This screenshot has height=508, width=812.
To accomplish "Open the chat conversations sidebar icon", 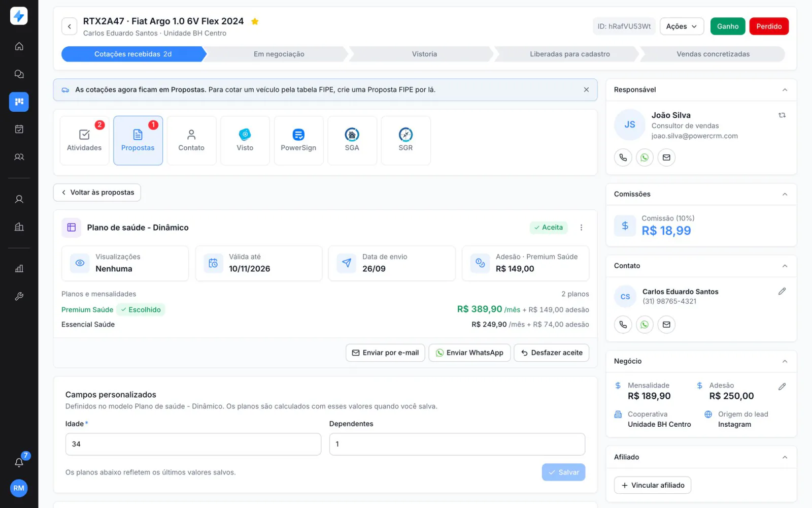I will (x=19, y=74).
